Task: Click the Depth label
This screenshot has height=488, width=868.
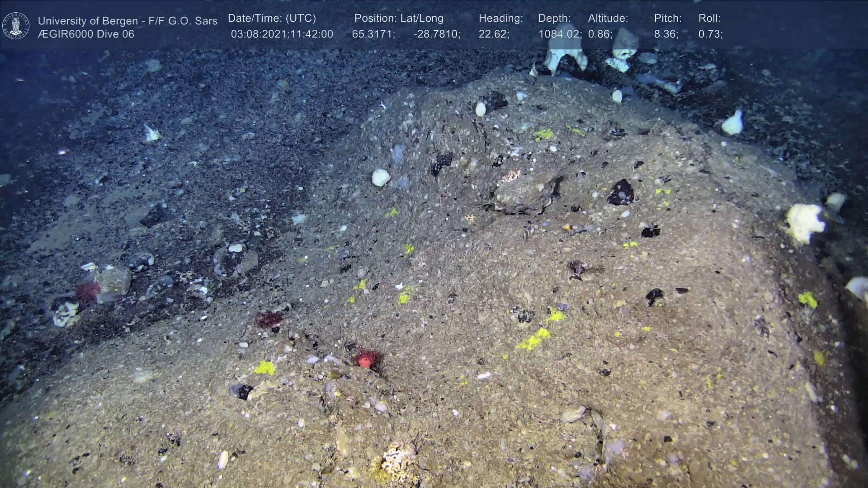Action: (554, 19)
